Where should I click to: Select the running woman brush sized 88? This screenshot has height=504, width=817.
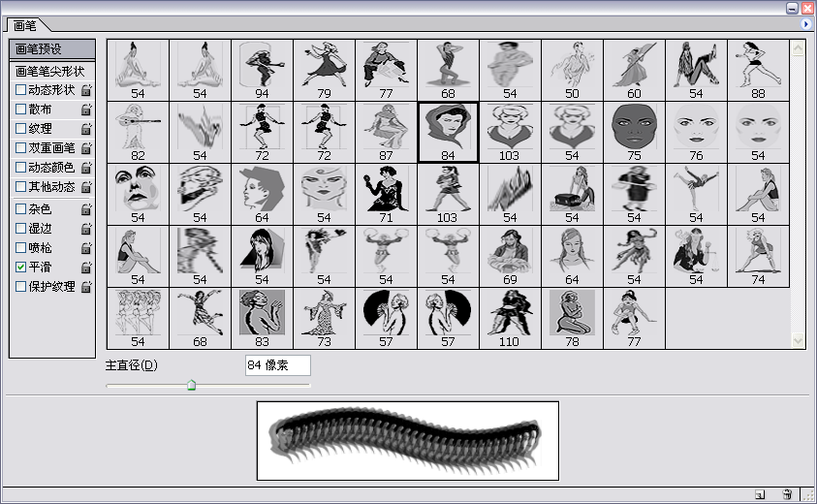click(758, 71)
